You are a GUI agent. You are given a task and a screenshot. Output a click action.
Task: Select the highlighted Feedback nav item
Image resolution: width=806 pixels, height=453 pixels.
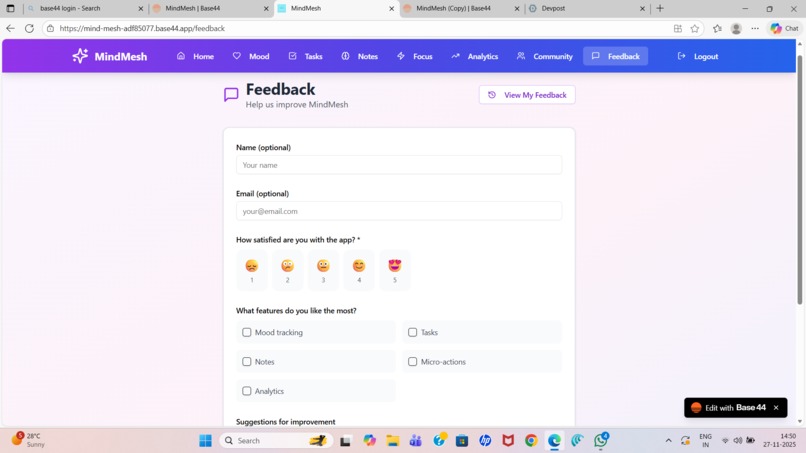click(x=615, y=56)
